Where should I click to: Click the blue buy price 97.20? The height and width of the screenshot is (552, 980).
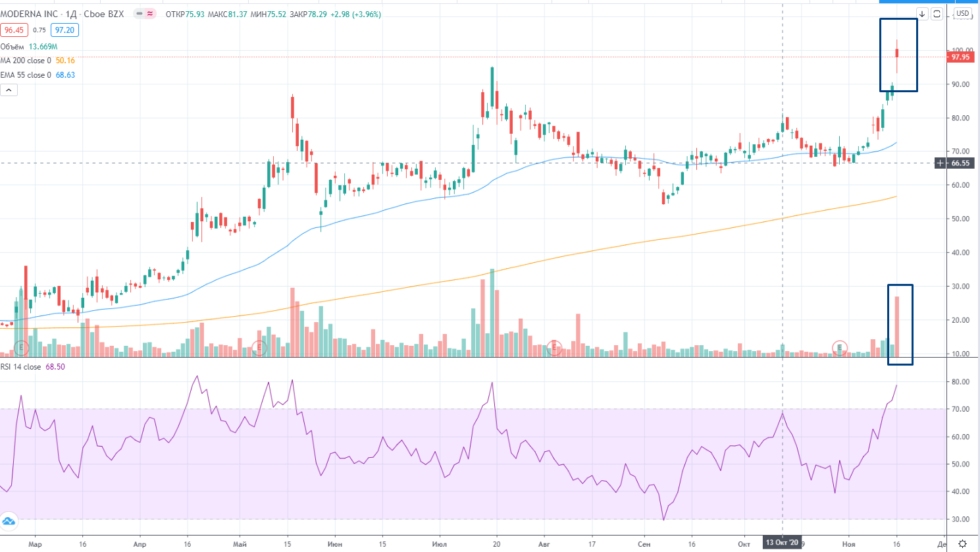(x=64, y=30)
